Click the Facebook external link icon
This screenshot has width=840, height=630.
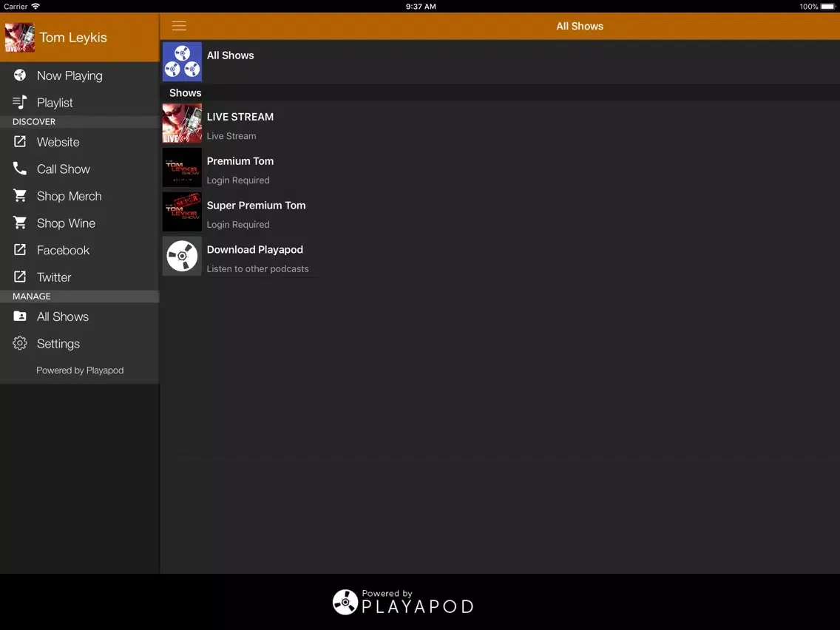pos(20,250)
